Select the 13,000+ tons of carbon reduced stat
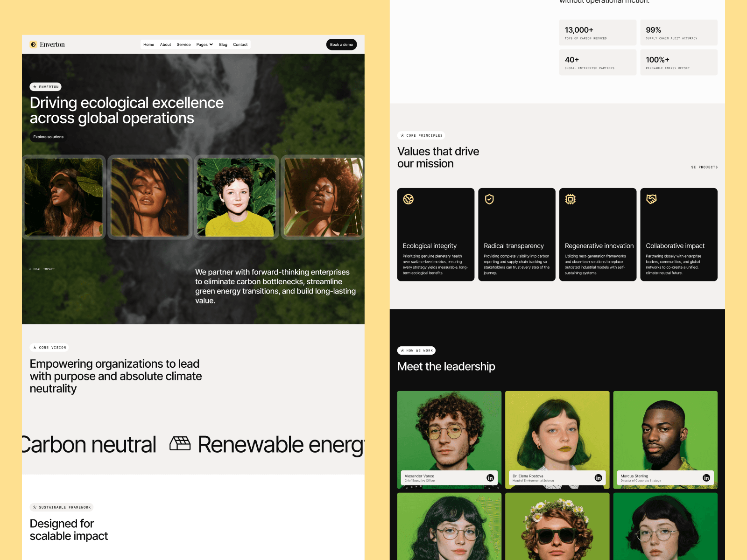 tap(598, 33)
